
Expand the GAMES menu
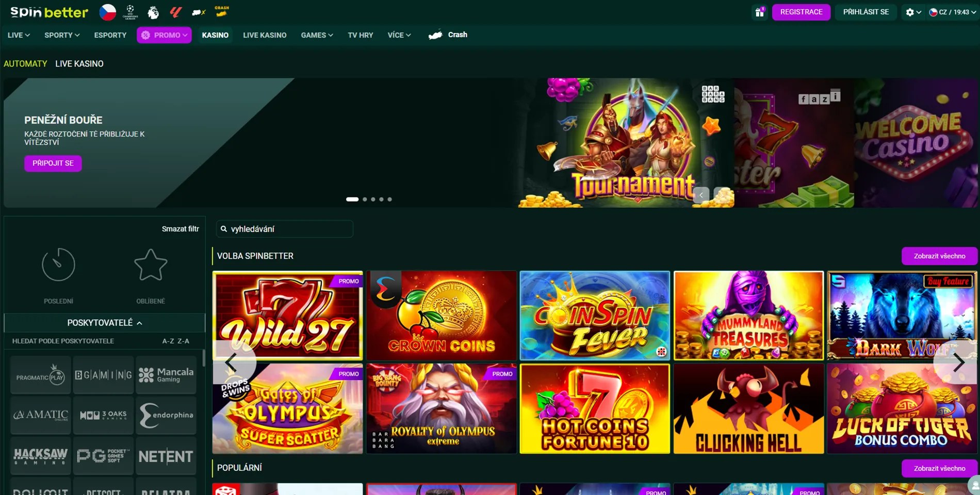coord(317,35)
